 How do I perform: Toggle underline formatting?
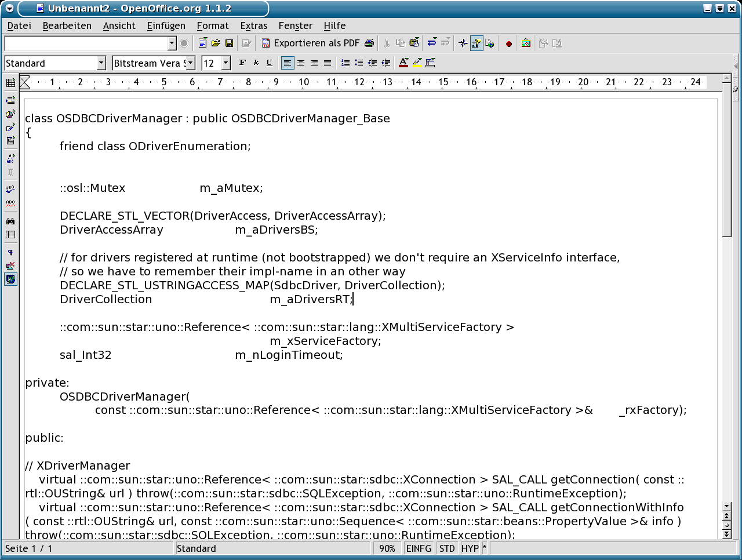click(x=269, y=63)
